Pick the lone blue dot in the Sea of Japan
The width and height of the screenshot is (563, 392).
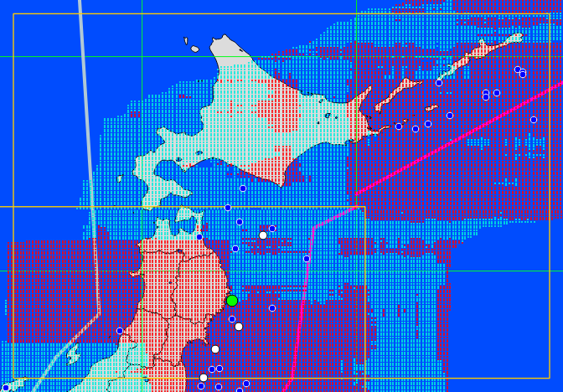(120, 331)
